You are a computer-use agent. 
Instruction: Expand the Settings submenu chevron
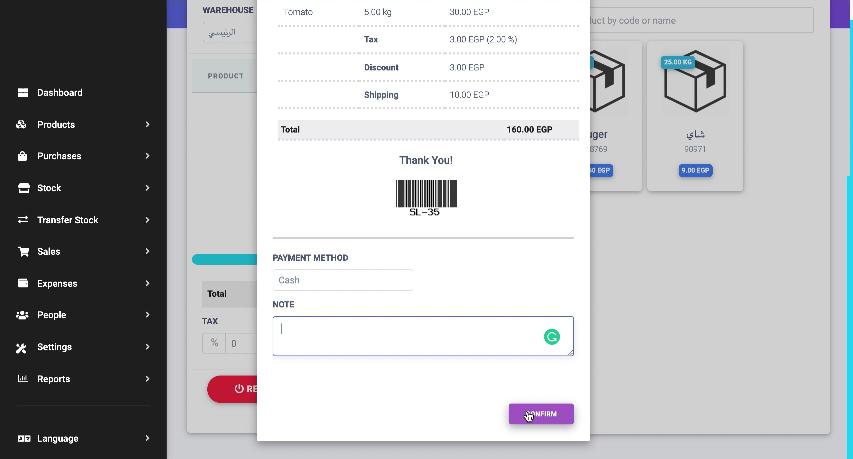tap(147, 347)
